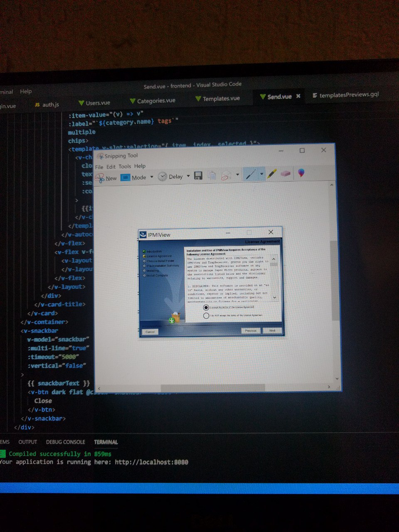Maximize the Snipping Tool window
The image size is (399, 532).
(x=302, y=150)
